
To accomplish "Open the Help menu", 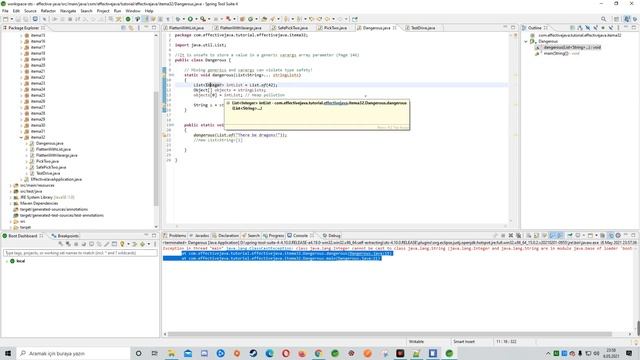I will coord(149,11).
